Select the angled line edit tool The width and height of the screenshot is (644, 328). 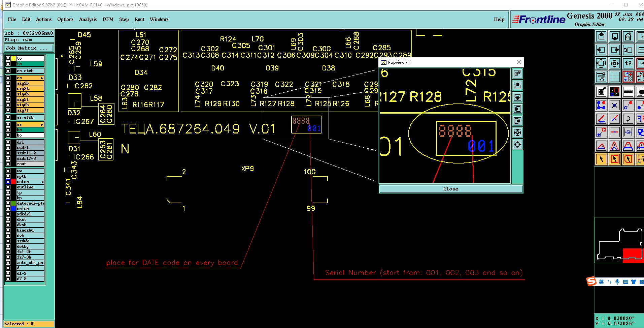[x=601, y=119]
